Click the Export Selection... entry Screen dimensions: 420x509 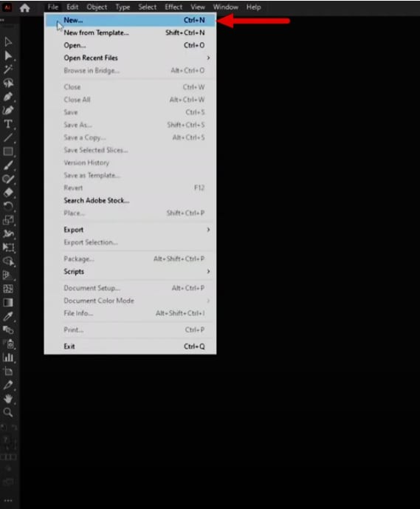pyautogui.click(x=130, y=242)
